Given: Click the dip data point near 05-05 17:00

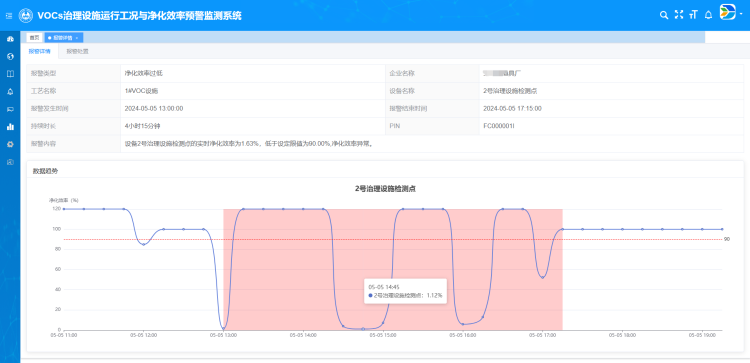Looking at the screenshot, I should pos(542,277).
